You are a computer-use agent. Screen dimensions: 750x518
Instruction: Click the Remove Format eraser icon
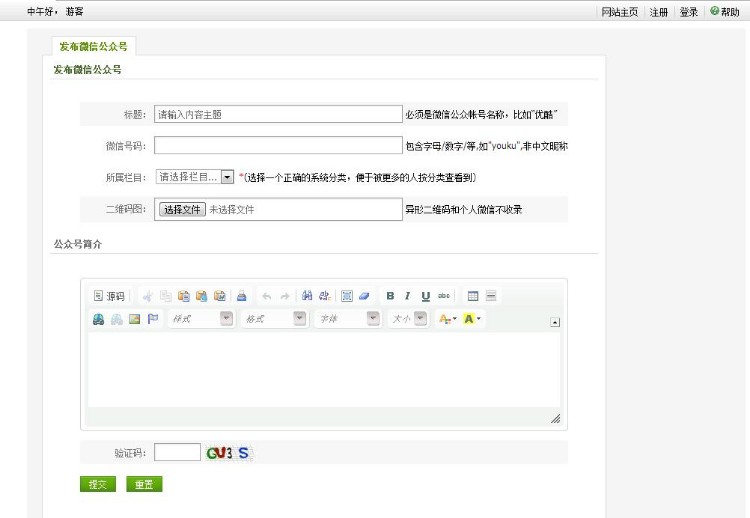(x=364, y=296)
